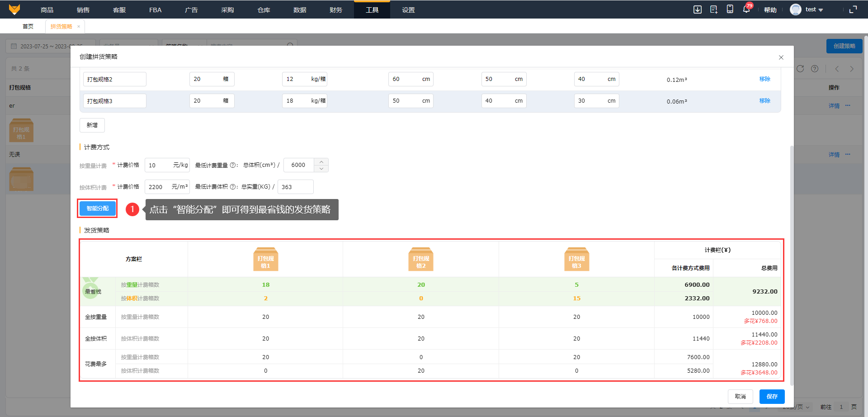868x417 pixels.
Task: Click the 创建策略 button behind the dialog
Action: tap(844, 46)
